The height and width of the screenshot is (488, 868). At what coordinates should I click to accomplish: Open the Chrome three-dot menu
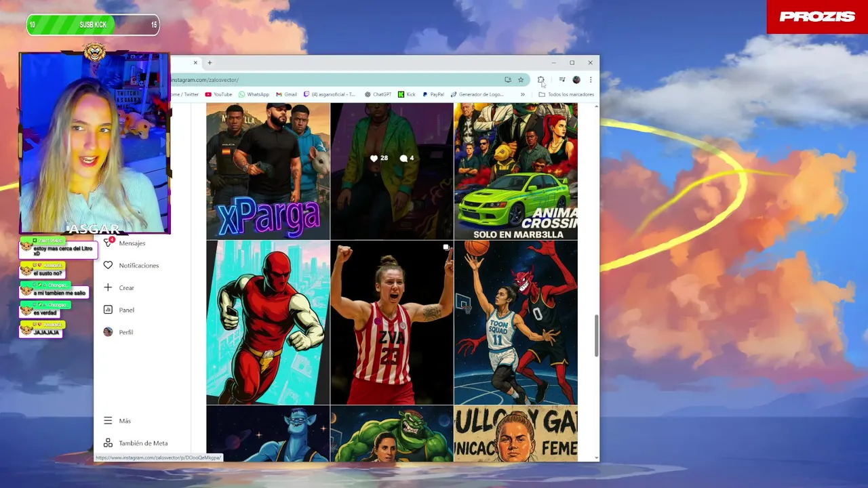(590, 80)
